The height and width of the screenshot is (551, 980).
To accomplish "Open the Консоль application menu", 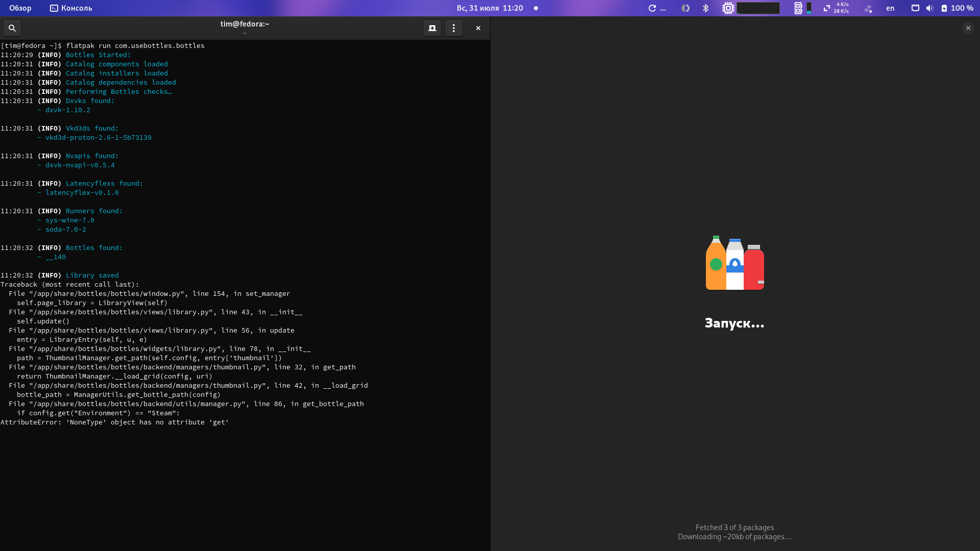I will (x=71, y=8).
